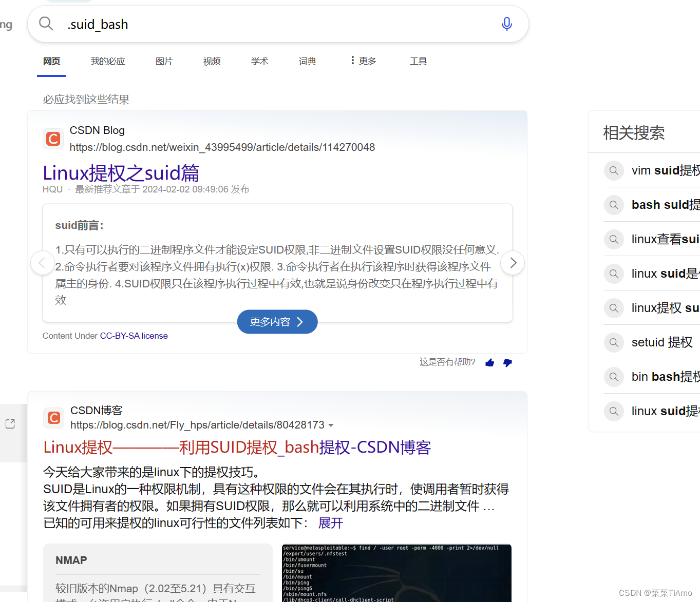Click the weixin_43995499 article URL
700x602 pixels.
click(222, 147)
